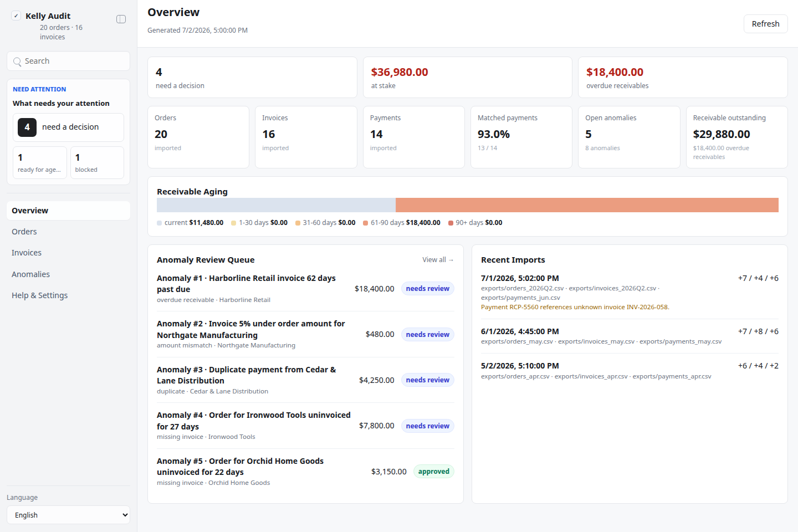Go to the Orders navigation item
Viewport: 798px width, 532px height.
coord(68,232)
